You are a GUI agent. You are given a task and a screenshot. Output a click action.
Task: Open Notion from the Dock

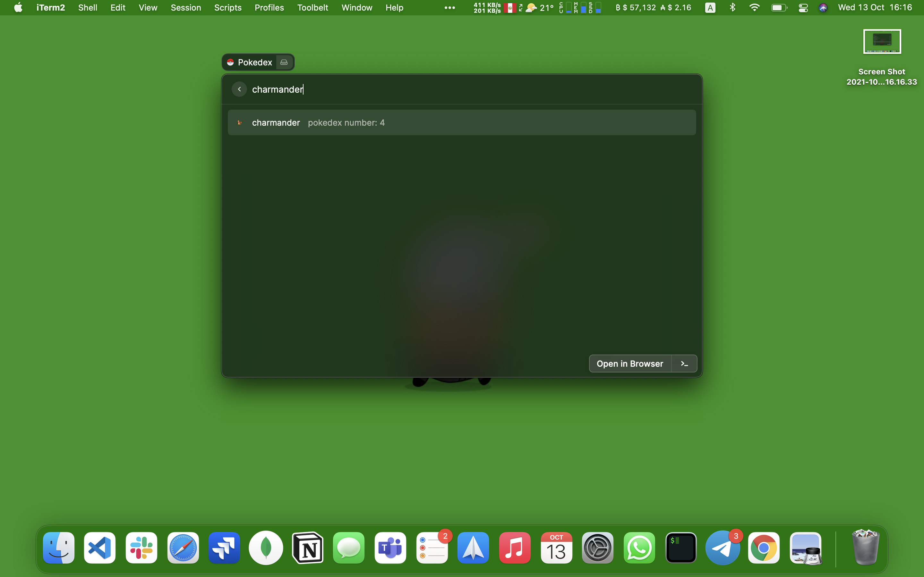[x=308, y=548]
